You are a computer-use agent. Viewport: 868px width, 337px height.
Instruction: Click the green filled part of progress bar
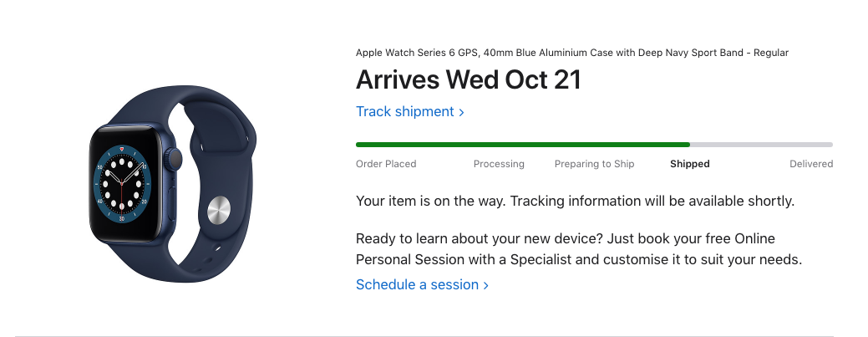pos(523,145)
